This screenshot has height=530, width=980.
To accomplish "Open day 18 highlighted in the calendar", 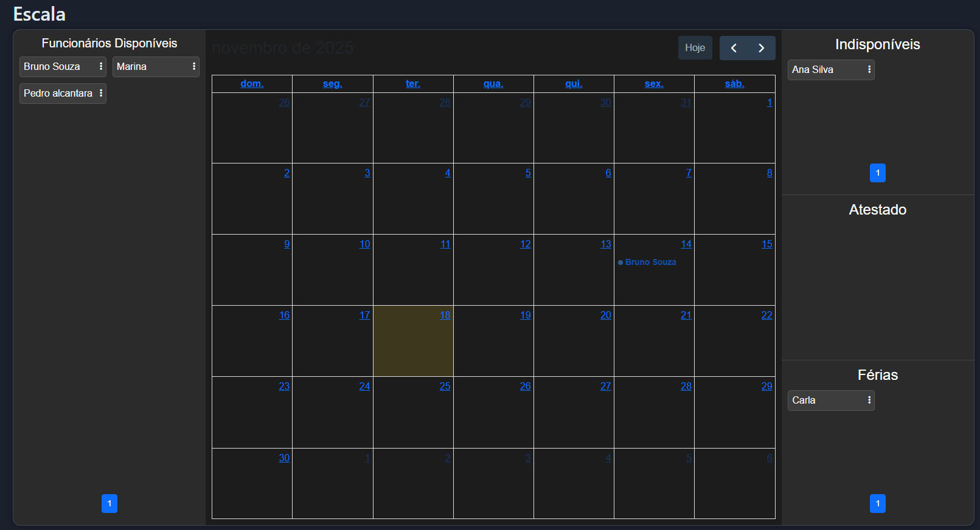I will click(x=445, y=315).
